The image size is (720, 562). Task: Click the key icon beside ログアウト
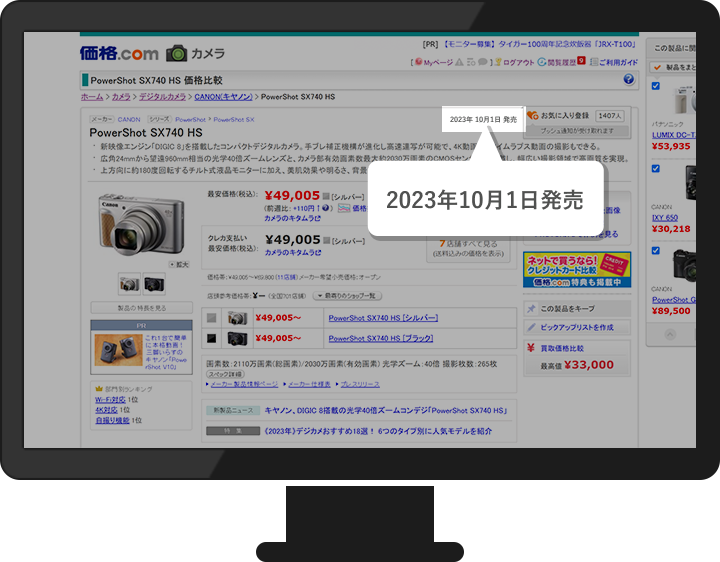point(498,62)
